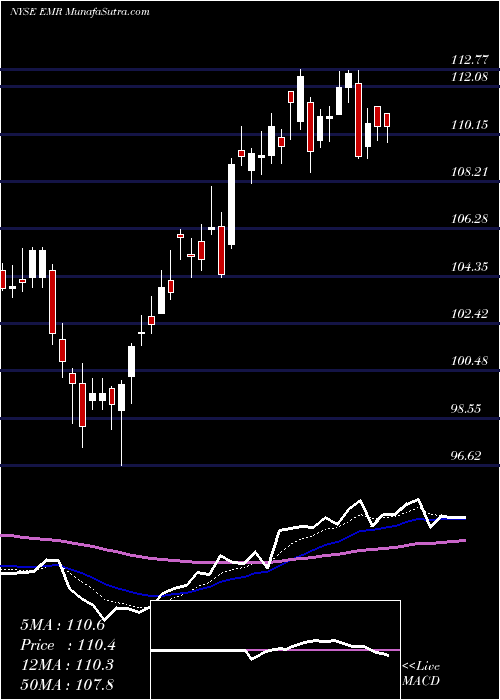
Task: Click the 110.15 price level label
Action: [x=469, y=125]
